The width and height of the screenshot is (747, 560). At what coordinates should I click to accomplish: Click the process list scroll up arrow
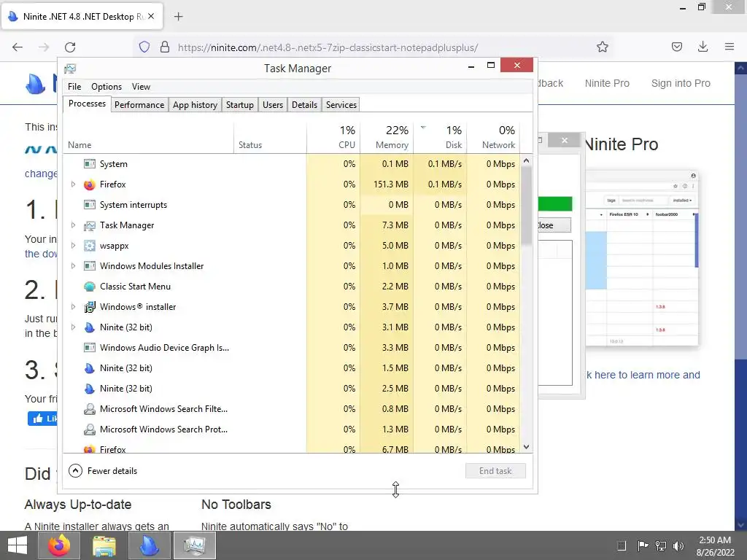[526, 161]
